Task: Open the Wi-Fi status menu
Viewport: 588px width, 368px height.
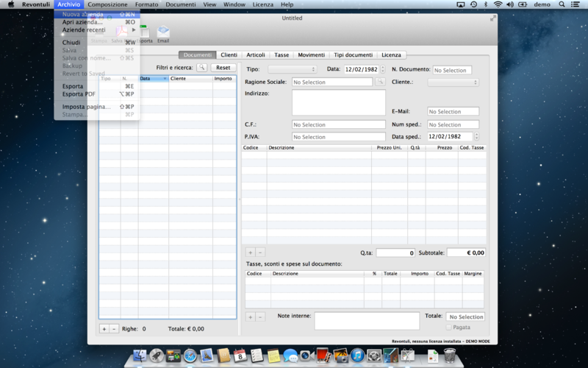Action: (x=498, y=4)
